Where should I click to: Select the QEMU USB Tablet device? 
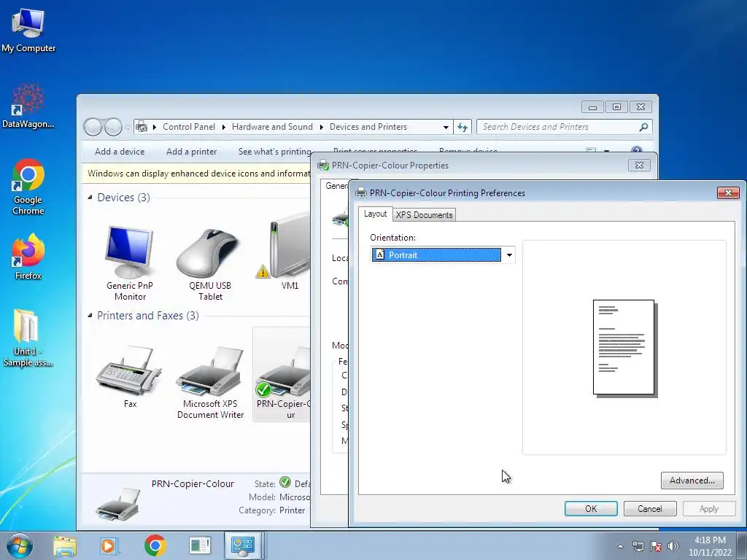tap(210, 262)
